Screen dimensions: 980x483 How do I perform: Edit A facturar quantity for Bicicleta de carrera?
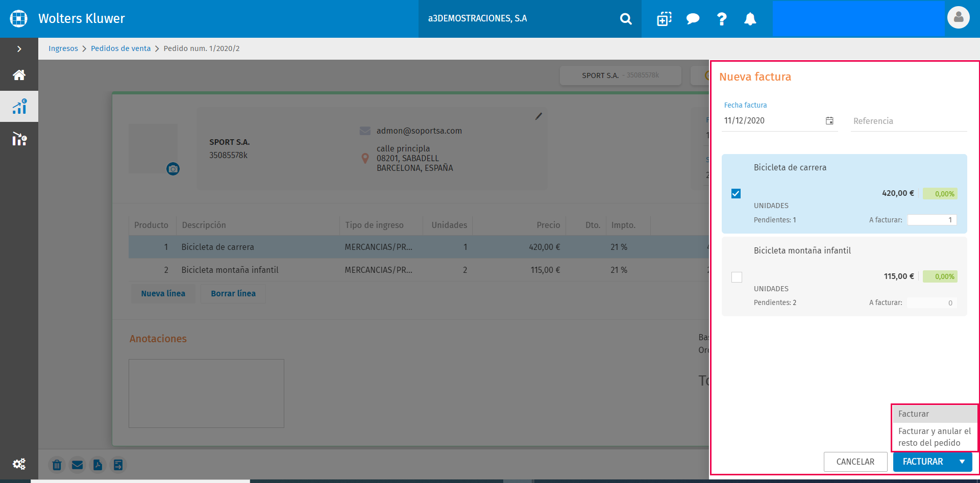tap(932, 220)
